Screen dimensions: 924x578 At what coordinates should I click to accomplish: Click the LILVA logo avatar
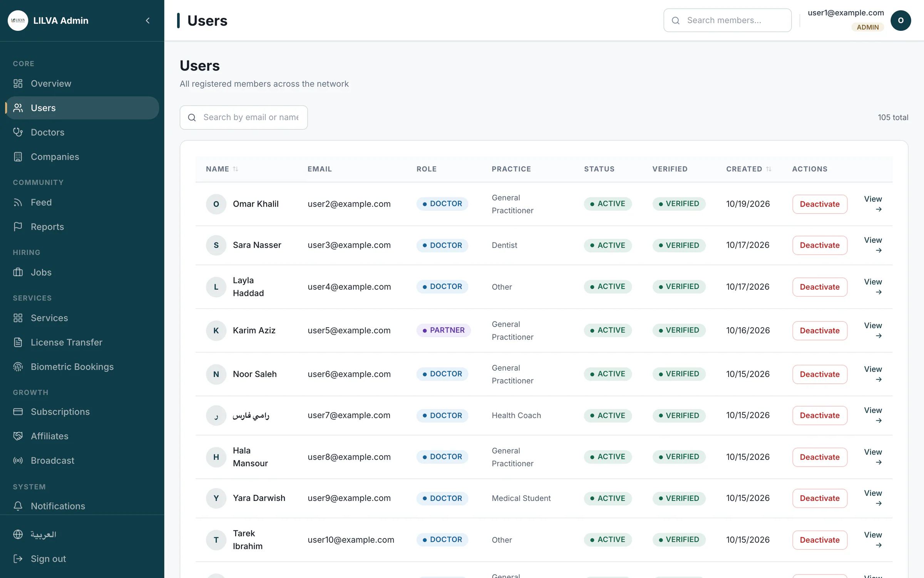click(x=18, y=20)
